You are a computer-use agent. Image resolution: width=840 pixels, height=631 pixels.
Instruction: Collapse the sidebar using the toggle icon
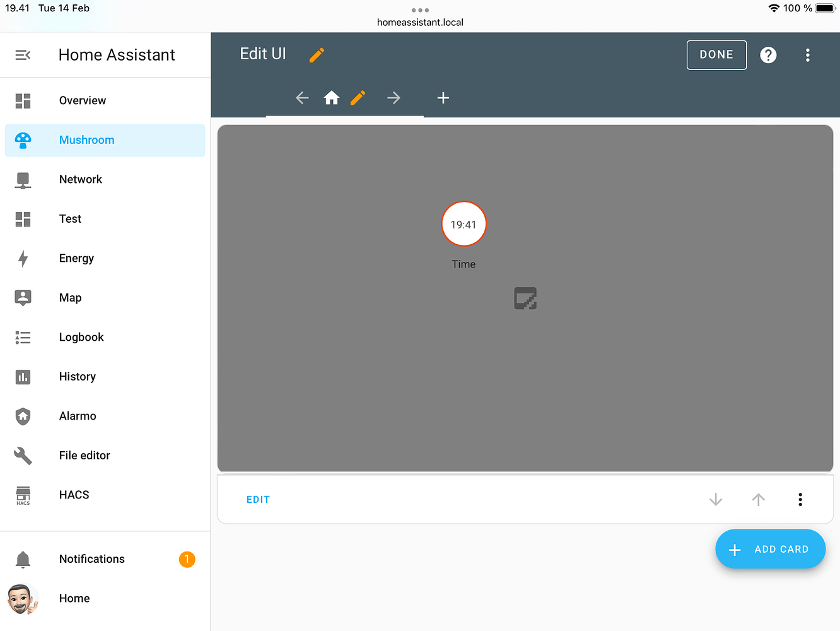(23, 54)
